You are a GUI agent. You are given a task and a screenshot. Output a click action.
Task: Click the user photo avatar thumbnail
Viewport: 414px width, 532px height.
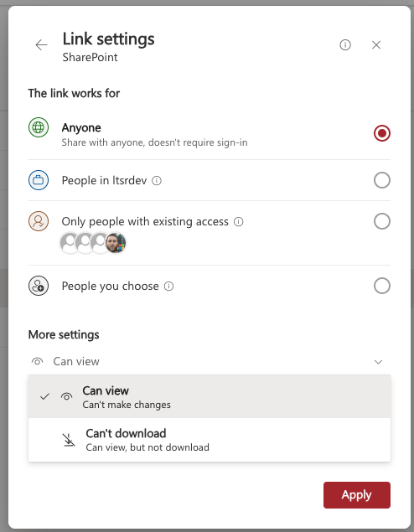tap(116, 243)
